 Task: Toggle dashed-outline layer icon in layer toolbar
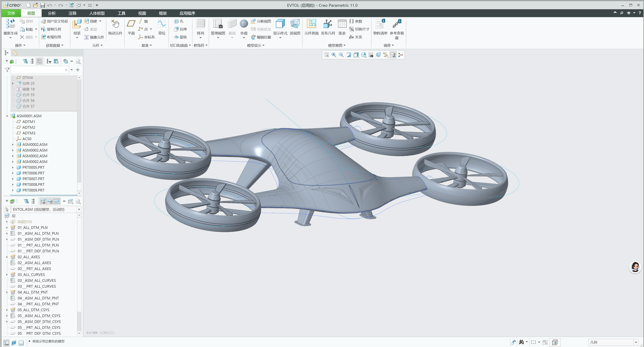pos(57,201)
